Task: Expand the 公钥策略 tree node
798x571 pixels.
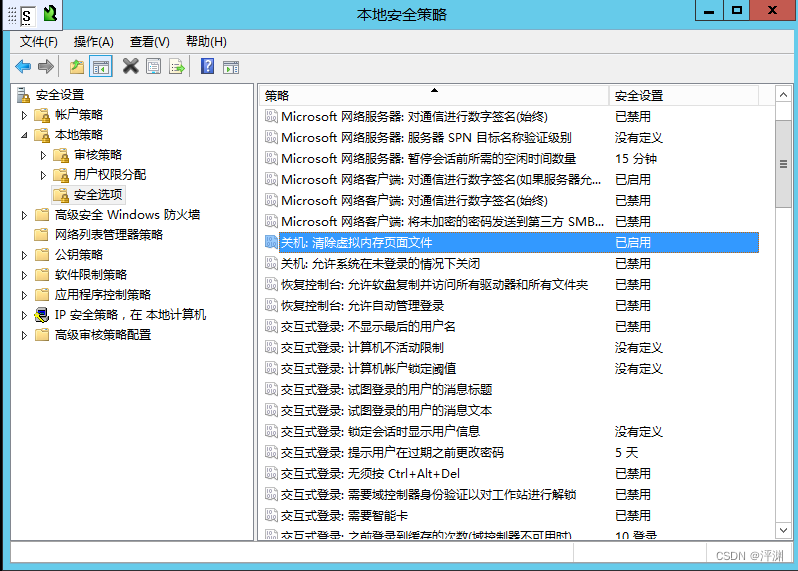Action: [x=24, y=255]
